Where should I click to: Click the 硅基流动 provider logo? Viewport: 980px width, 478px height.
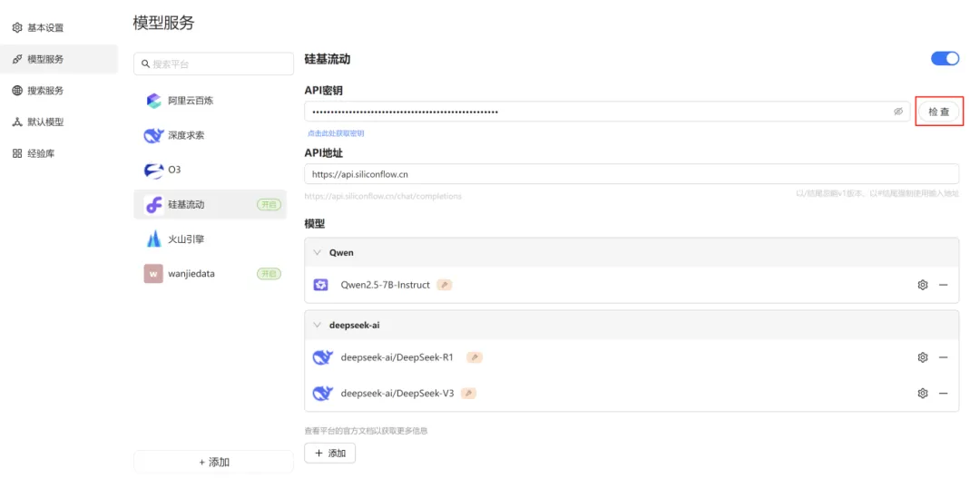pos(153,204)
